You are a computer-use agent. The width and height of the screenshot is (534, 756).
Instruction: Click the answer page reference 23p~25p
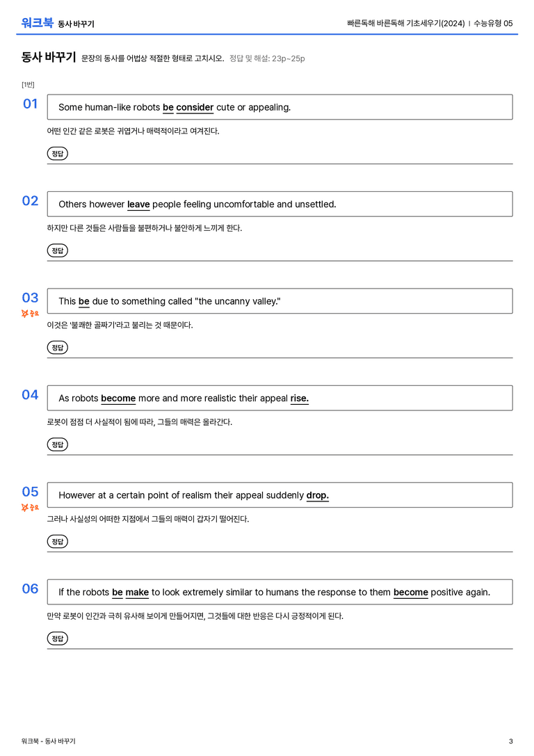pyautogui.click(x=288, y=59)
